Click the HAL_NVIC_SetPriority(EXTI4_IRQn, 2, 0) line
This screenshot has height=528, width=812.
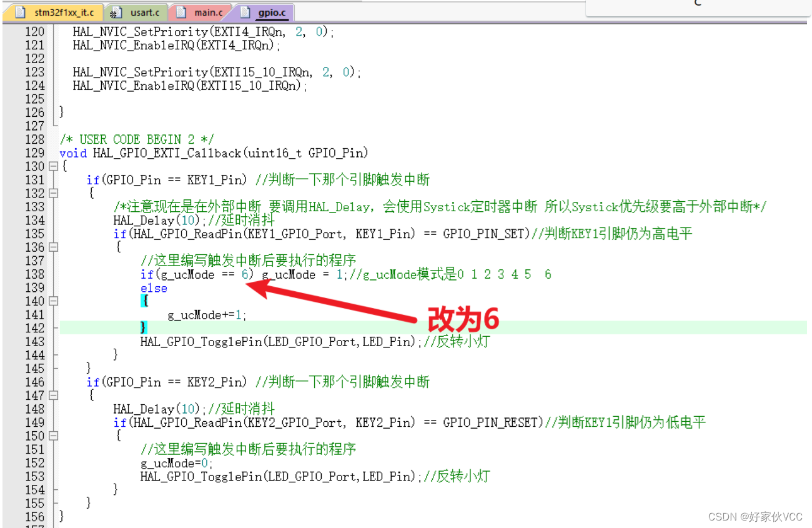coord(204,32)
